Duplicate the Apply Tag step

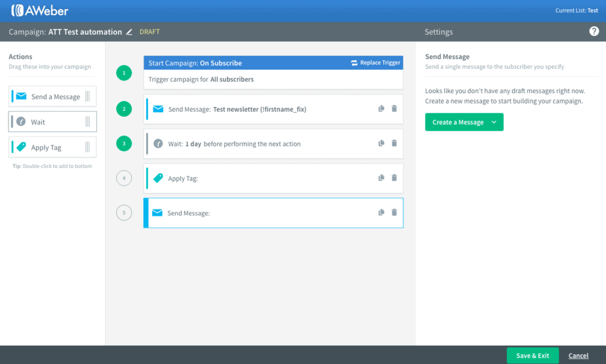click(x=381, y=178)
